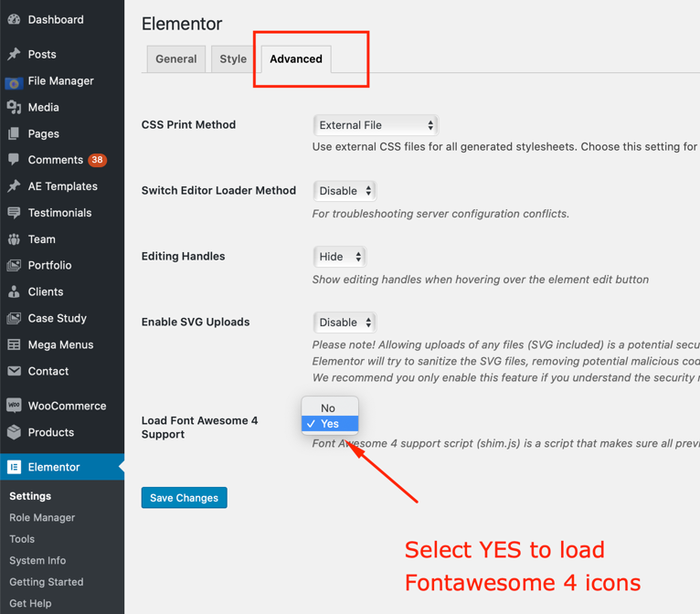The image size is (700, 614).
Task: Click the Elementor logo icon in sidebar
Action: pyautogui.click(x=14, y=467)
